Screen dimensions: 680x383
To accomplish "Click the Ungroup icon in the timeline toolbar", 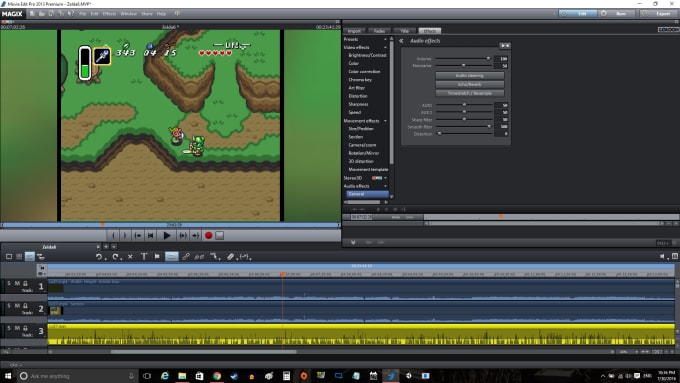I will [x=199, y=257].
